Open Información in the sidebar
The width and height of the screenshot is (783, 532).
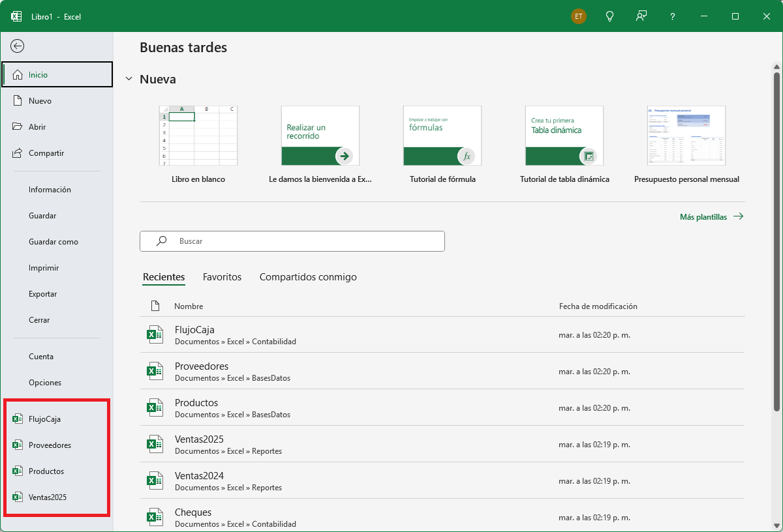(57, 190)
